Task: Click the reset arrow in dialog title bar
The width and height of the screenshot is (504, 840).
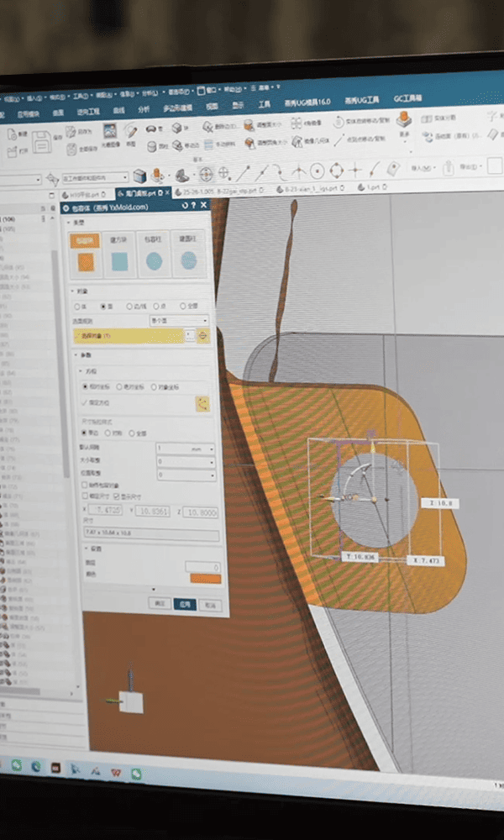Action: 186,205
